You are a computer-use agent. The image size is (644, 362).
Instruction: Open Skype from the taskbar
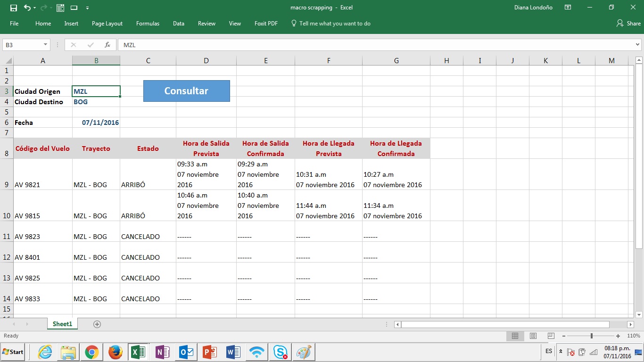[280, 352]
